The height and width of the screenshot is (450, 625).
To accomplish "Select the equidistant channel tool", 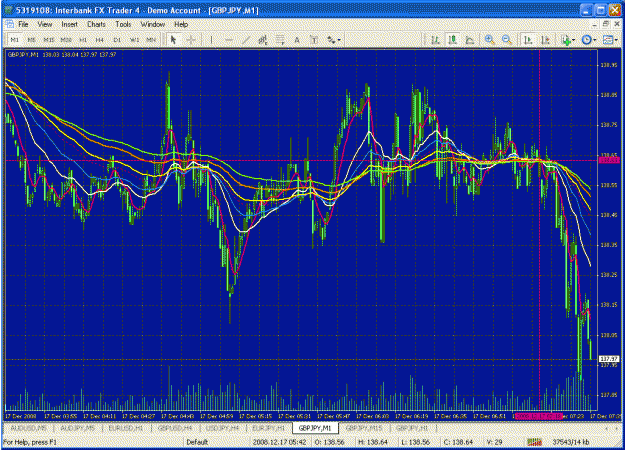I will pyautogui.click(x=263, y=39).
